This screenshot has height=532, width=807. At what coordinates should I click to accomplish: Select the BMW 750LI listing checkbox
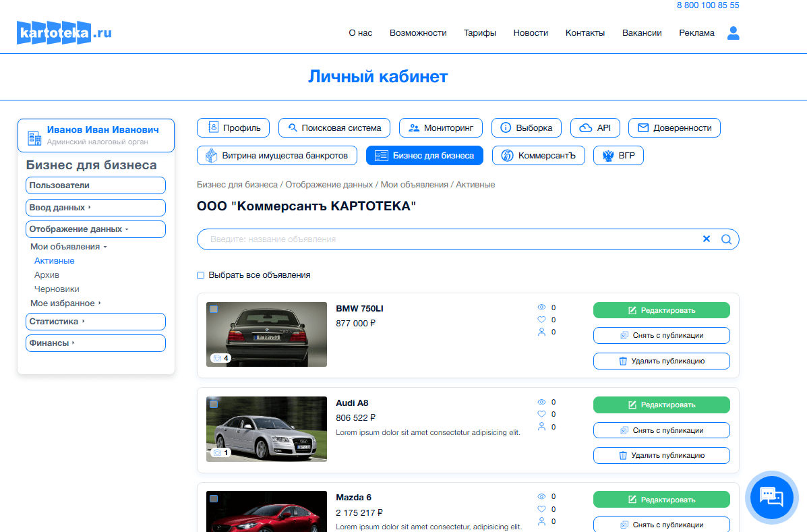click(x=214, y=309)
